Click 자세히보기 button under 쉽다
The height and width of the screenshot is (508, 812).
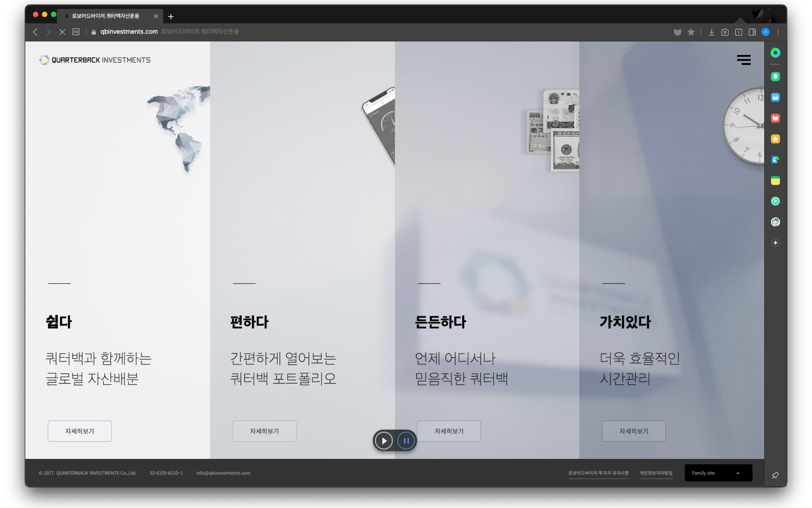(x=80, y=431)
